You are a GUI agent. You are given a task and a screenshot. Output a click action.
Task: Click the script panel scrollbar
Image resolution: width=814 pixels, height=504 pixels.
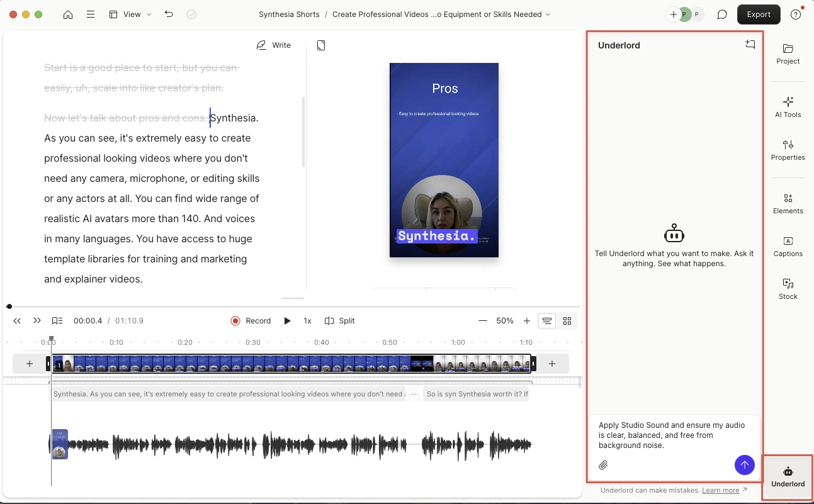[303, 132]
